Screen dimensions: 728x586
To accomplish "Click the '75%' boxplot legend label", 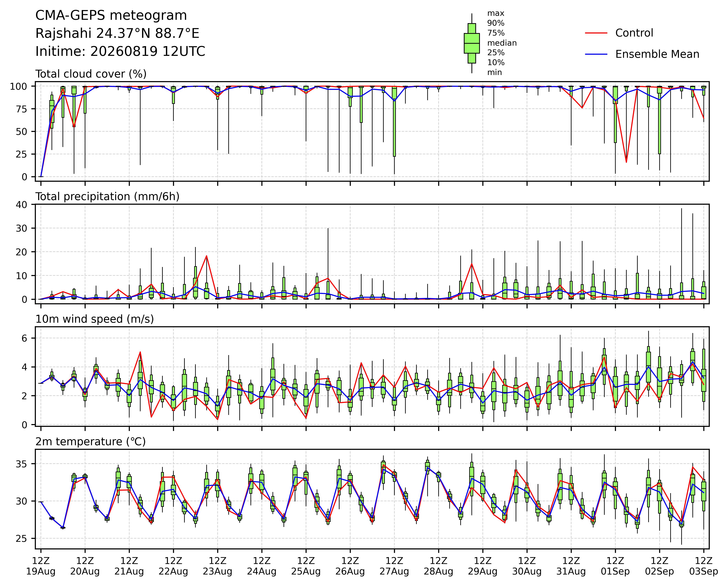I will click(x=496, y=33).
